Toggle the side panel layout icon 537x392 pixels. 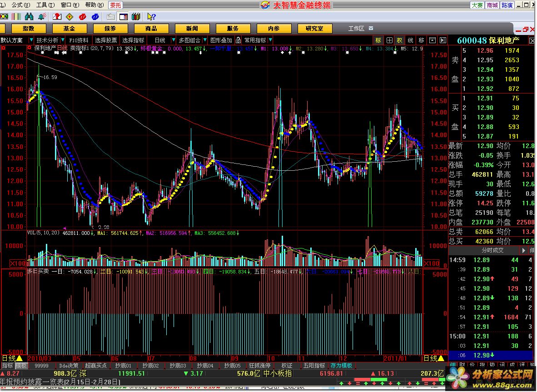coord(123,16)
